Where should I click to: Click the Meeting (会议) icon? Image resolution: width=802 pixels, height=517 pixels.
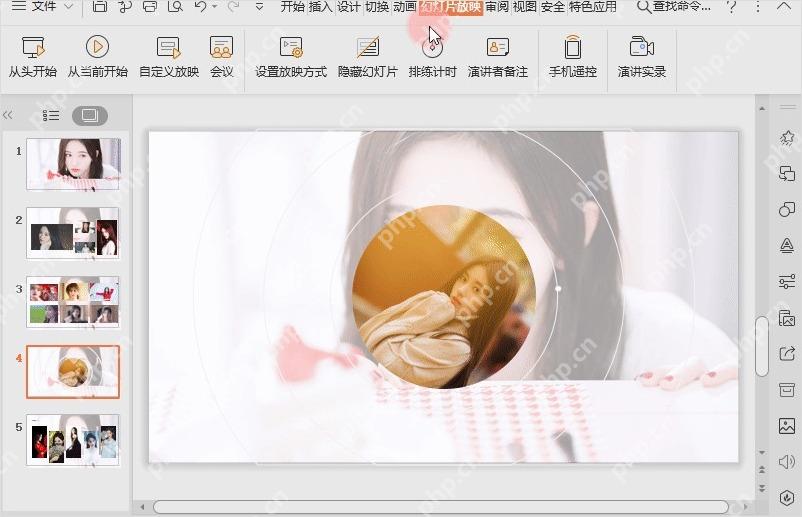click(221, 57)
